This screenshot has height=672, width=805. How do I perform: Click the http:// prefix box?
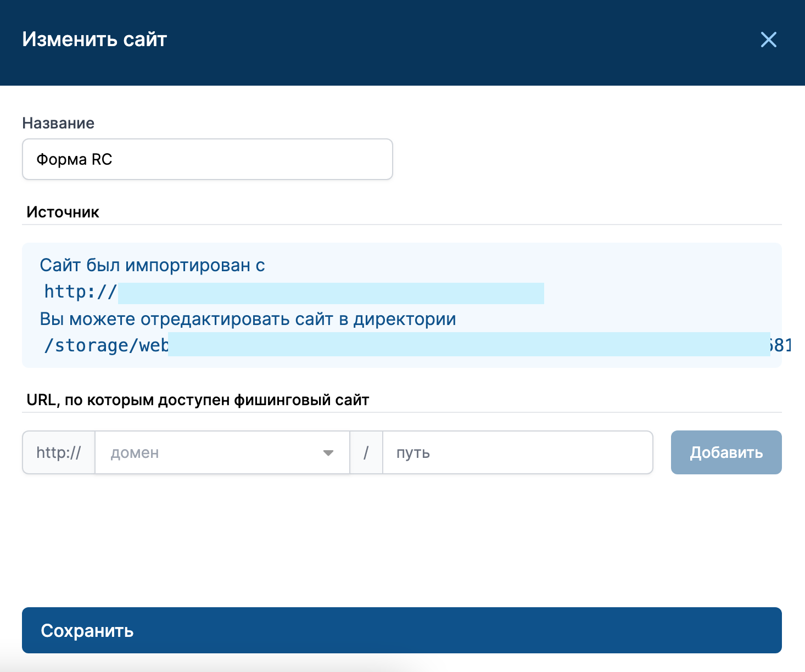point(59,453)
